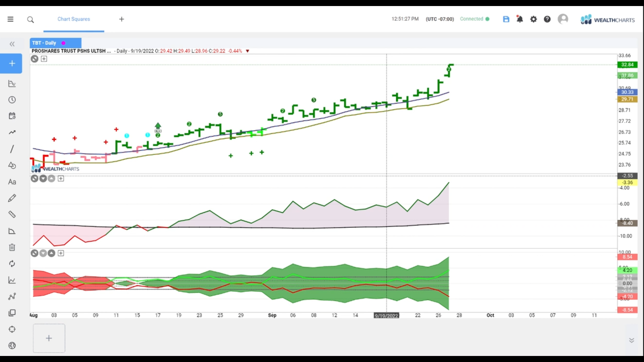Click the trash delete drawings icon

coord(12,247)
